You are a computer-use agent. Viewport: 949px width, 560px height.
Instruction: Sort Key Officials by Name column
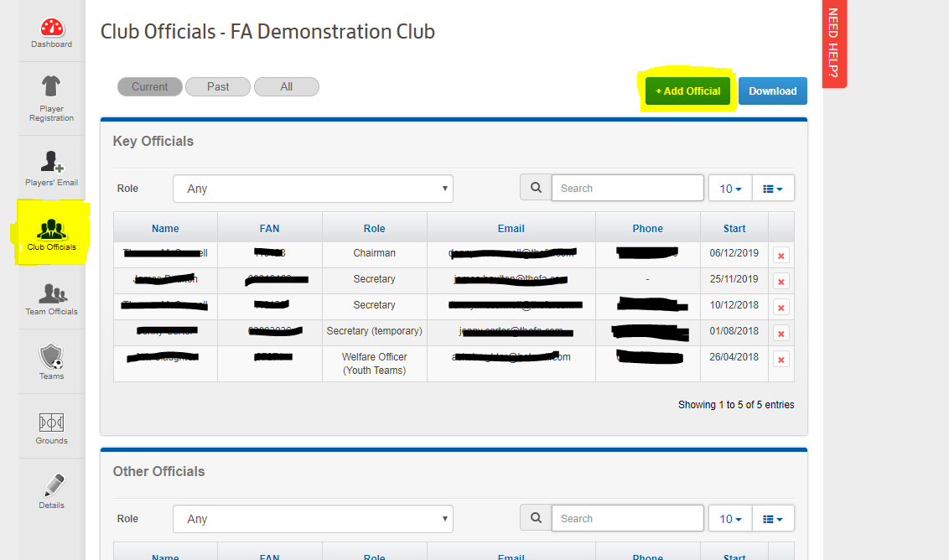point(165,228)
